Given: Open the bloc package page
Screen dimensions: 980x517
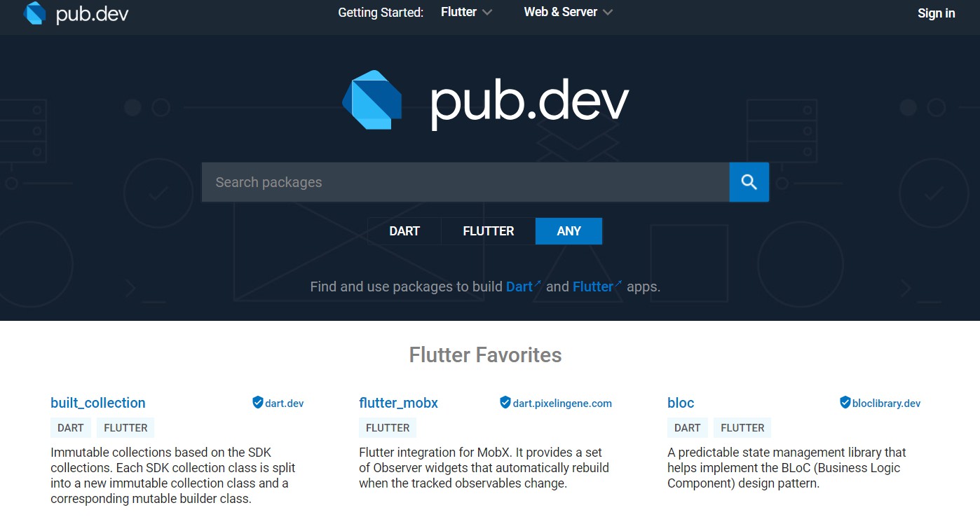Looking at the screenshot, I should [x=681, y=403].
